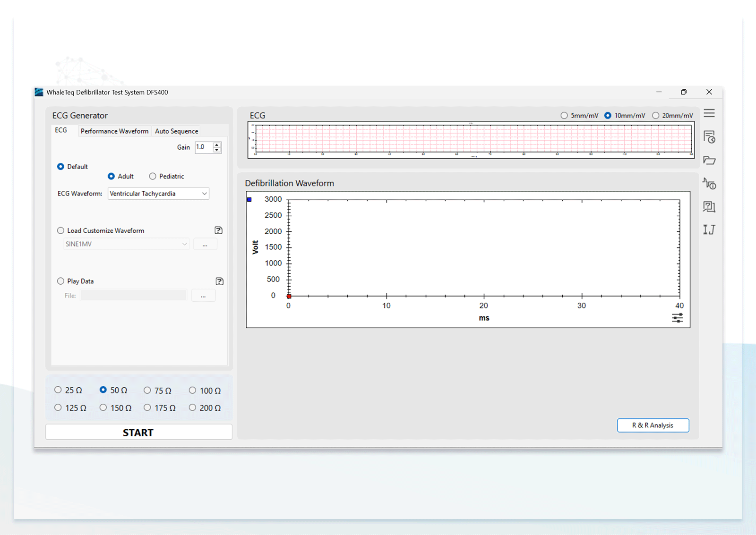The image size is (756, 535).
Task: Click the help document icon in sidebar
Action: click(x=709, y=206)
